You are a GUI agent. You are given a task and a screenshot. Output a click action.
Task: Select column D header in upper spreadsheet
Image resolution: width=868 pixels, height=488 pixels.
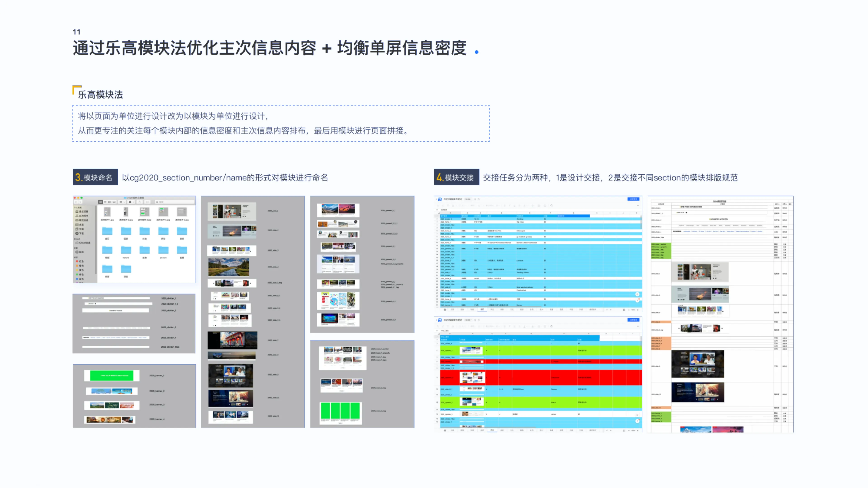(x=502, y=213)
